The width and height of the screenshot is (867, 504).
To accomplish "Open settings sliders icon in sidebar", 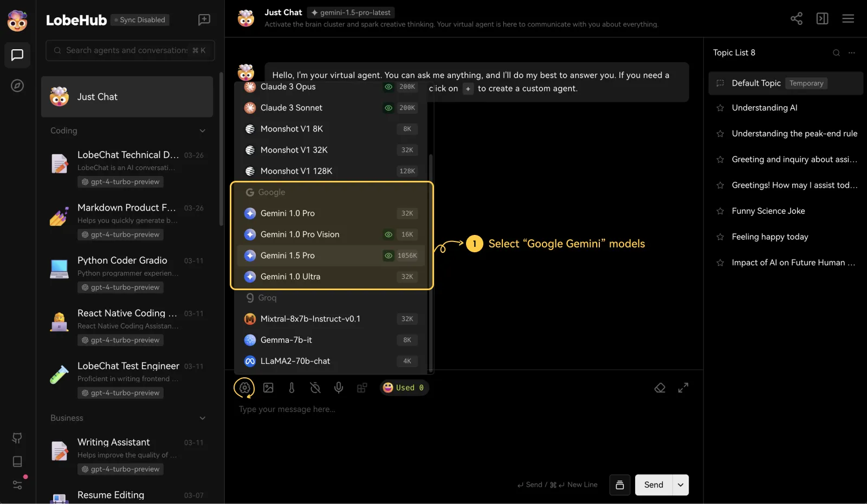I will 17,485.
